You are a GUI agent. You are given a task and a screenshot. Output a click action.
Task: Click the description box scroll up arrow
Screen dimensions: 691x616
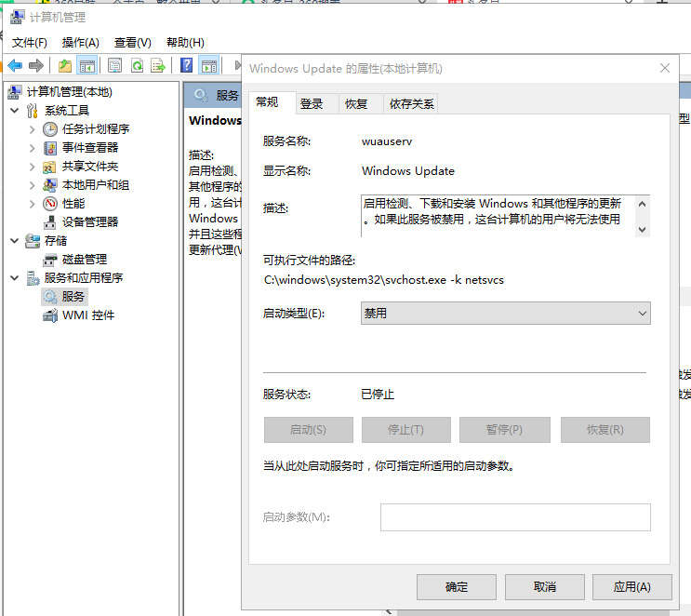click(x=642, y=204)
